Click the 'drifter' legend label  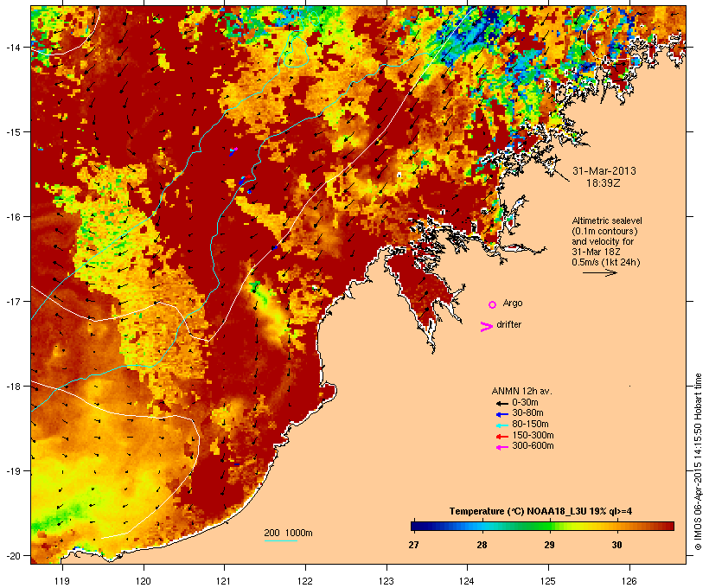(x=508, y=324)
